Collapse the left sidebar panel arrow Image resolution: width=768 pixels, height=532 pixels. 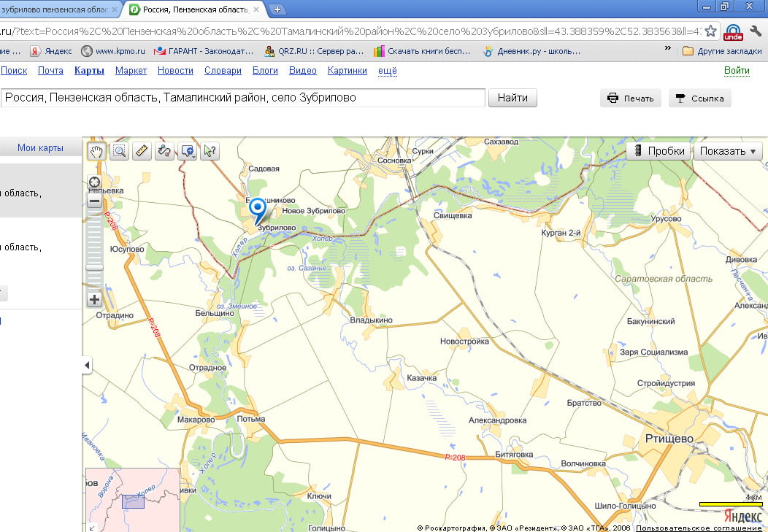click(87, 365)
